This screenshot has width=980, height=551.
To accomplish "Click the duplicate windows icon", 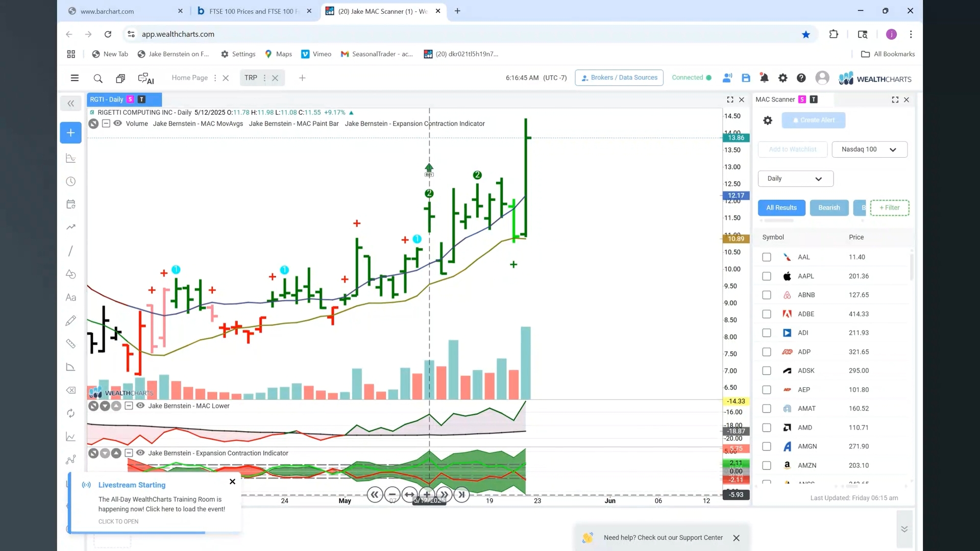I will click(x=120, y=78).
